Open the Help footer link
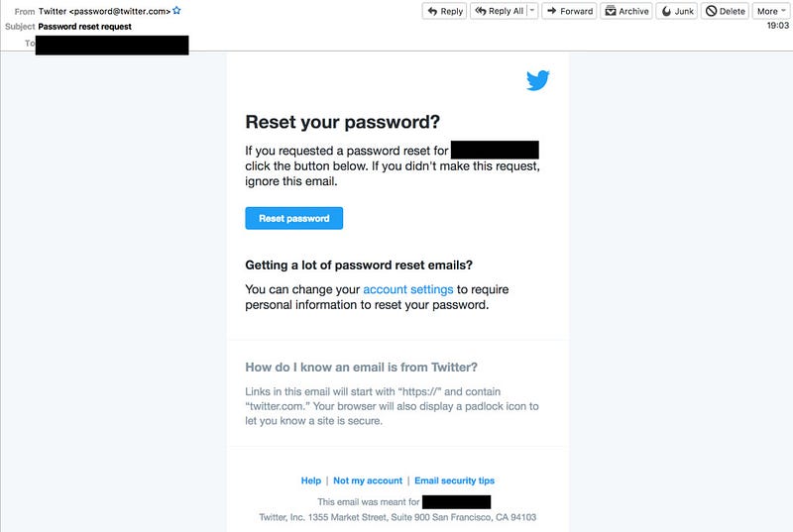 coord(311,480)
